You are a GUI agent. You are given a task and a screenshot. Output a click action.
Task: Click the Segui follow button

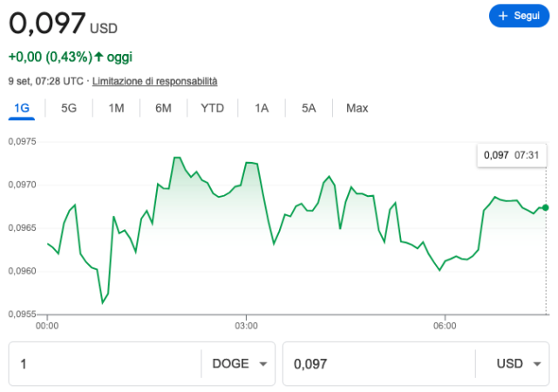coord(519,16)
